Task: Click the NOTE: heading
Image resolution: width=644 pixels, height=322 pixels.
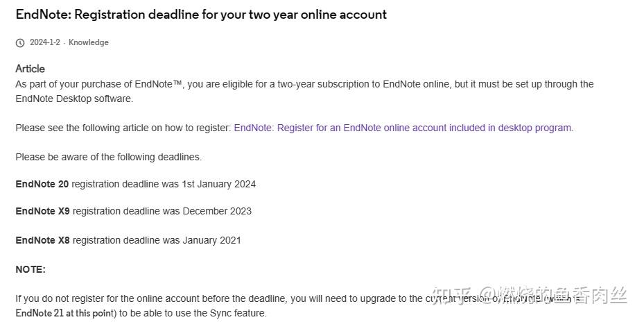Action: click(x=31, y=269)
